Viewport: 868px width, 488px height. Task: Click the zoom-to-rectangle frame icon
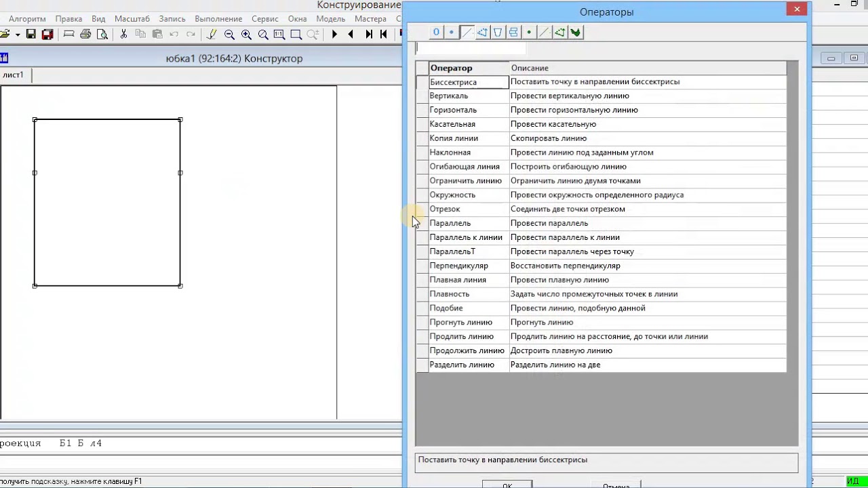click(296, 34)
